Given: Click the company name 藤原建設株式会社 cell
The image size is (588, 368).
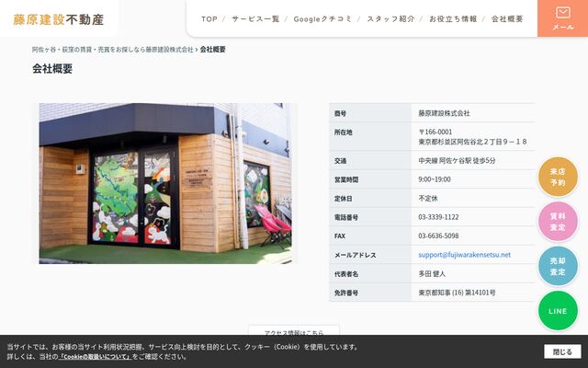Looking at the screenshot, I should [x=444, y=113].
